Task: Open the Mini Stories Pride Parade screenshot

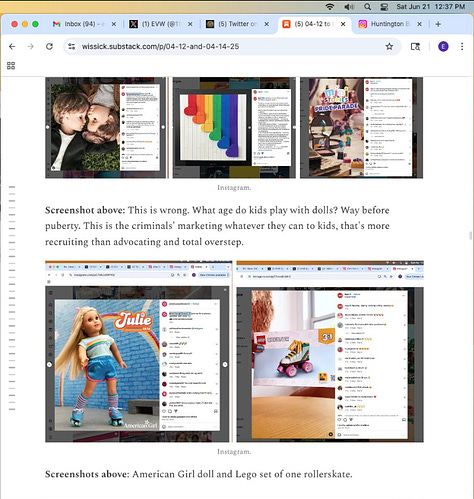Action: [x=361, y=128]
